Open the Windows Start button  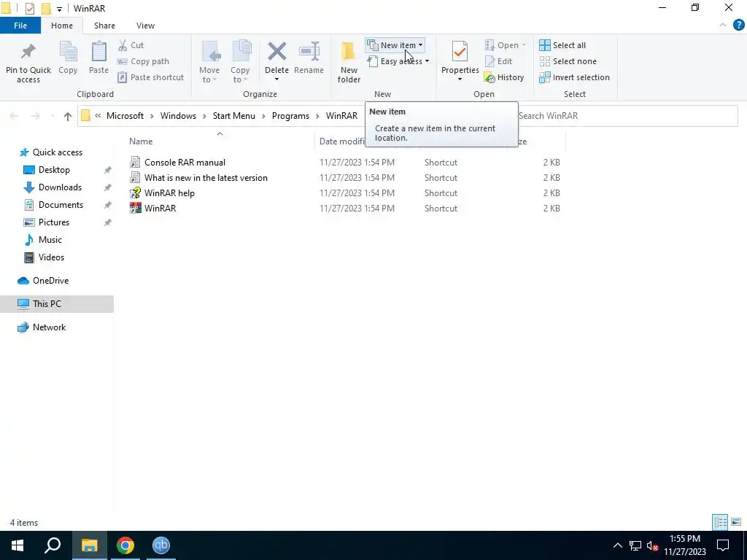coord(18,545)
